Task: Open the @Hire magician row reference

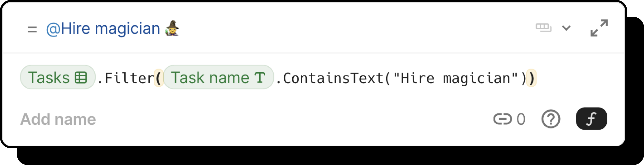Action: click(x=103, y=28)
